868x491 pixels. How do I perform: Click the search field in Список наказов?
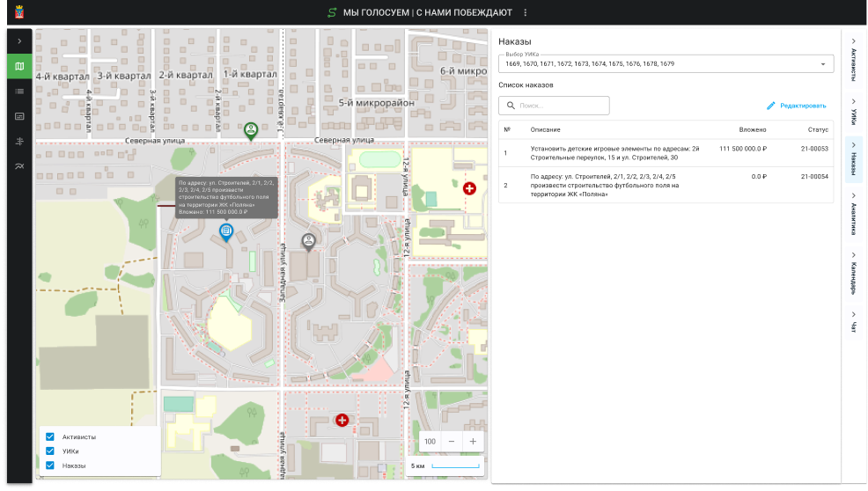pos(554,106)
